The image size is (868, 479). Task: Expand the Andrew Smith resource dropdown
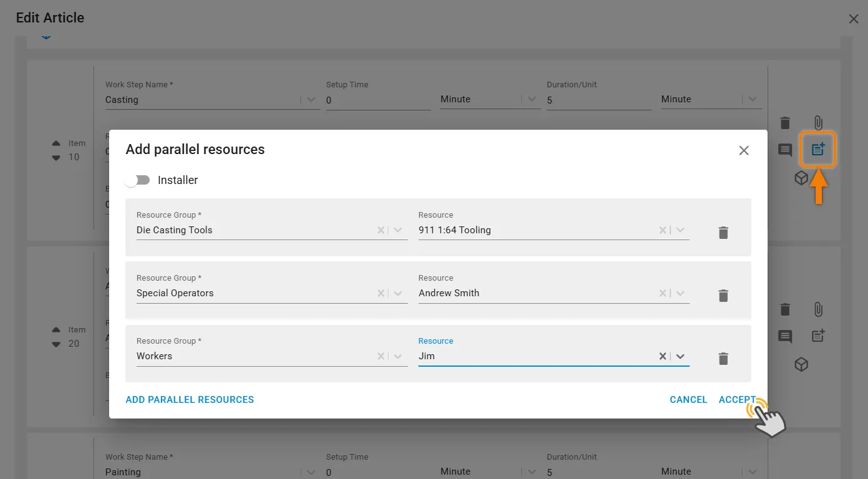[x=680, y=293]
